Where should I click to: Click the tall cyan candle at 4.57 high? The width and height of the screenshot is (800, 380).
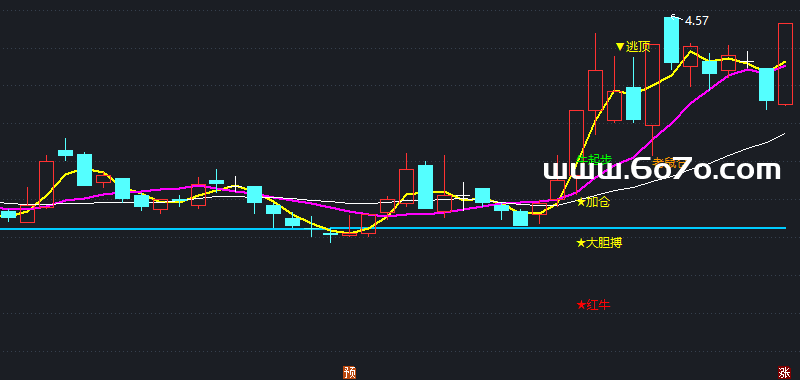(671, 40)
